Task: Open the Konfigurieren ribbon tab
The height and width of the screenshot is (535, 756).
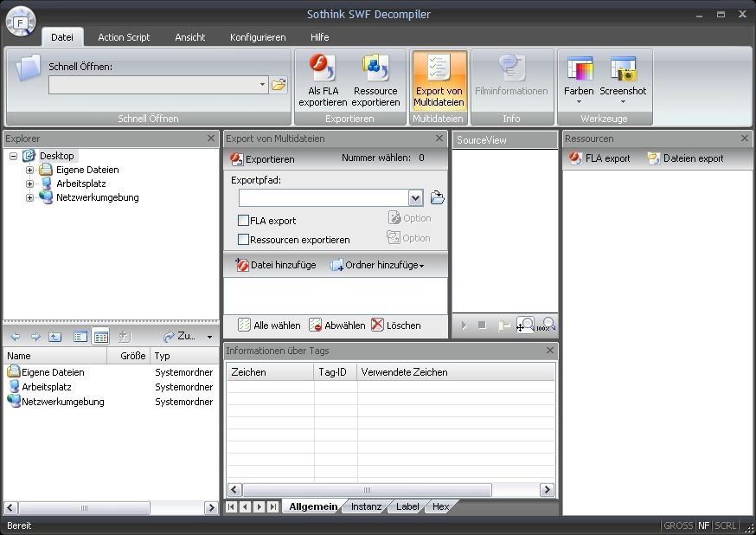Action: pyautogui.click(x=258, y=37)
